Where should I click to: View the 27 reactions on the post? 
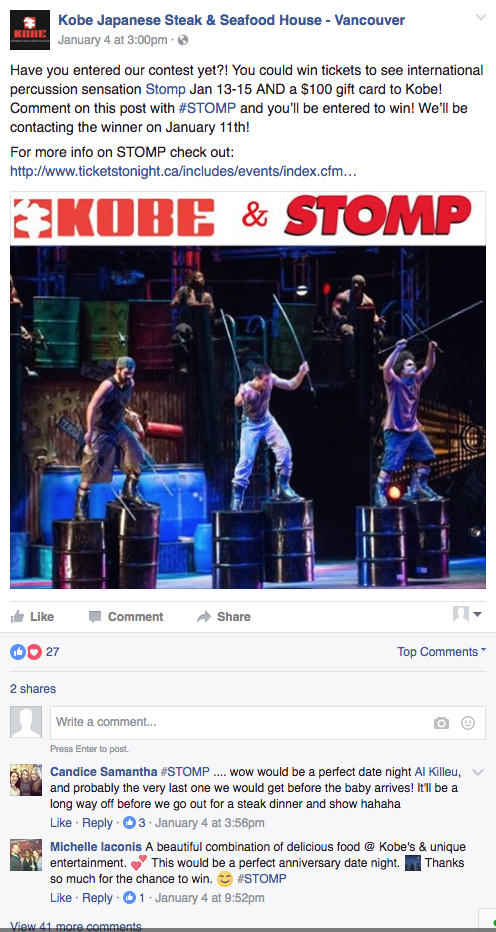34,651
